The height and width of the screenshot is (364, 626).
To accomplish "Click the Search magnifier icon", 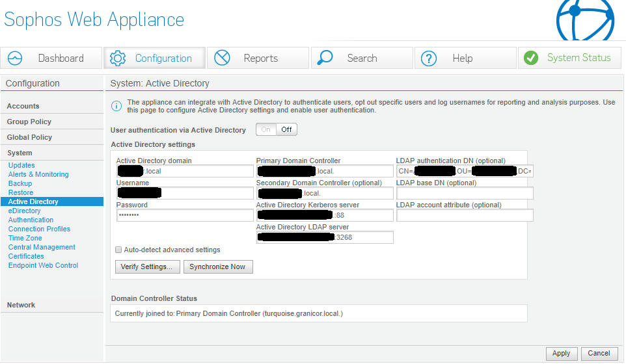I will tap(325, 58).
